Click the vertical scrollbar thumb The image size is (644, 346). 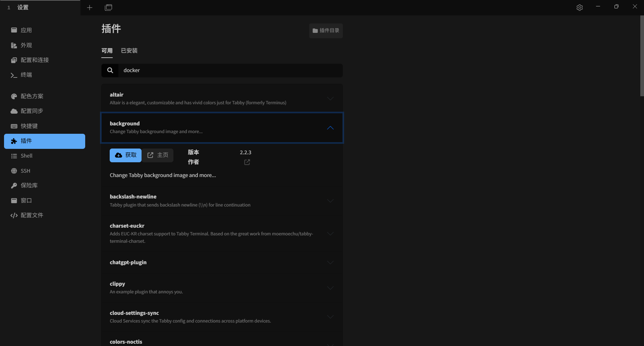coord(642,56)
